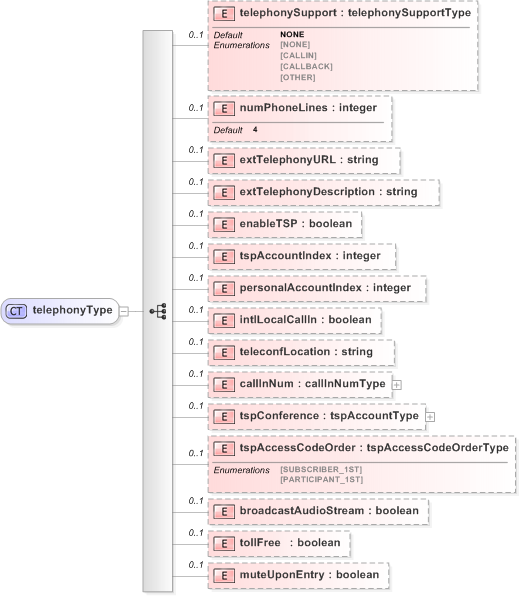Image resolution: width=520 pixels, height=596 pixels.
Task: Select telephonySupport : telephonySupportType label
Action: 355,13
